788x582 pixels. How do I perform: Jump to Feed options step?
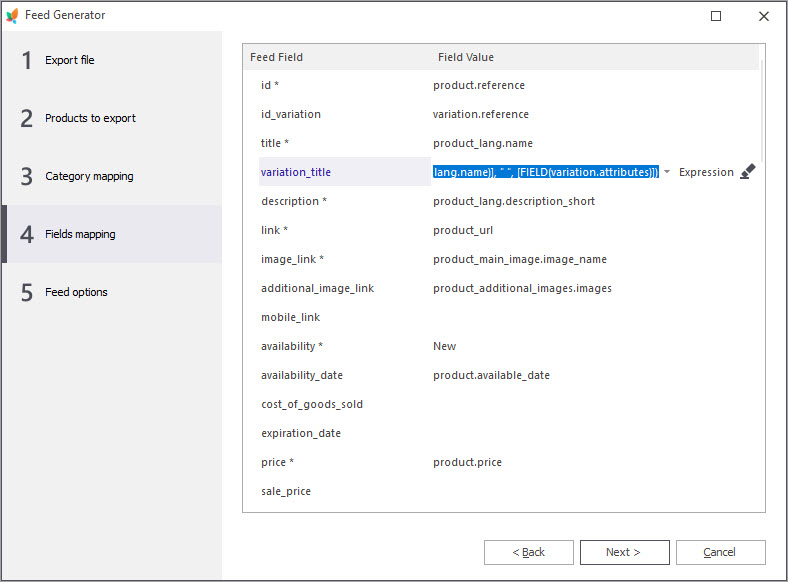pos(76,292)
